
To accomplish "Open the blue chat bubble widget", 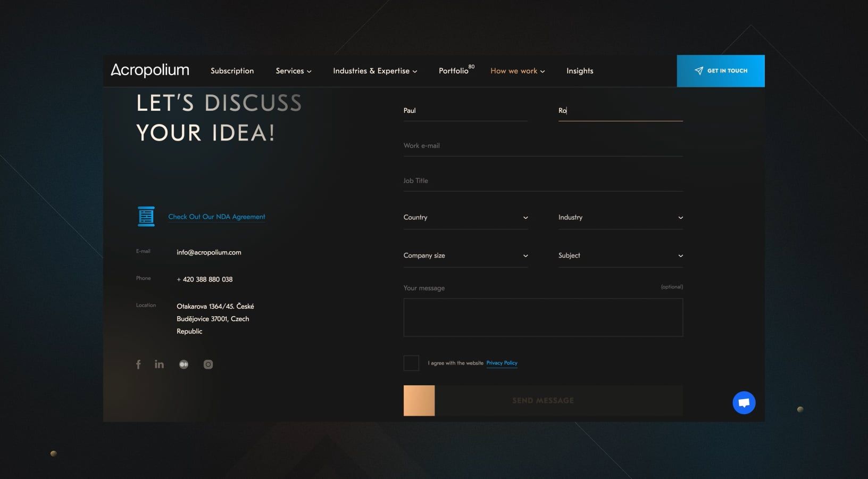I will [744, 403].
